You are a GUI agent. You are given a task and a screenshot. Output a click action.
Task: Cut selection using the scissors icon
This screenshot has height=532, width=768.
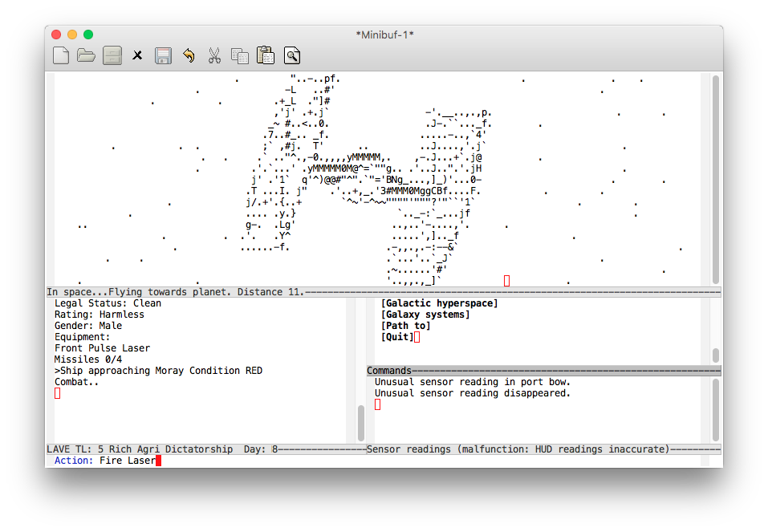coord(214,56)
